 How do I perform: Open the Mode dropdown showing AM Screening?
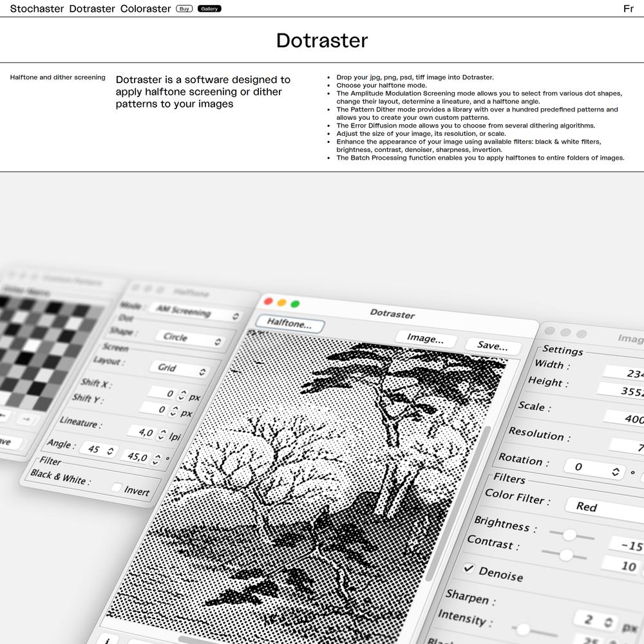[x=196, y=312]
